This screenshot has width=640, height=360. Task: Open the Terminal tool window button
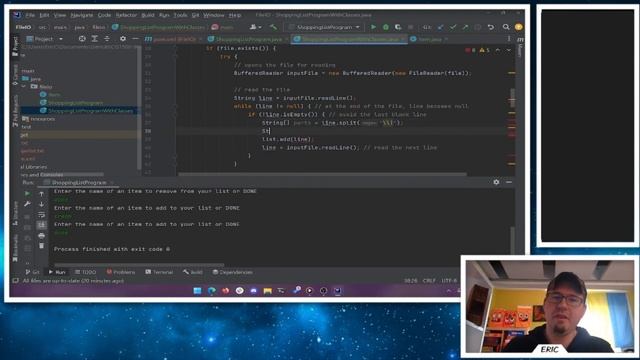click(x=159, y=272)
